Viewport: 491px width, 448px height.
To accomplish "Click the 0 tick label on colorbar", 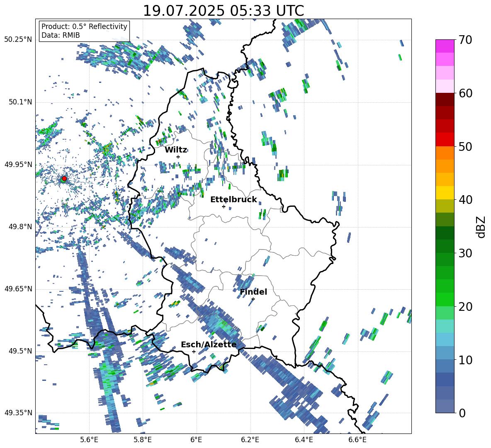I will coord(462,413).
